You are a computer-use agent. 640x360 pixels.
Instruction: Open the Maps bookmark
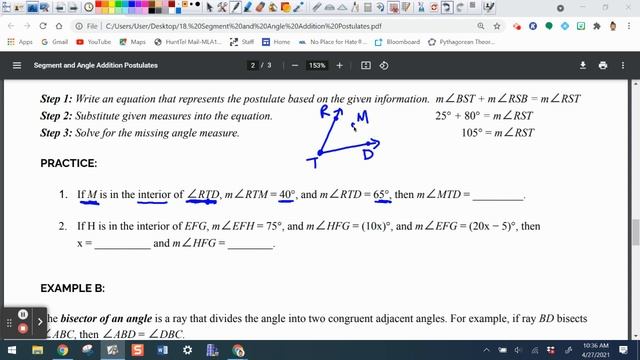tap(132, 42)
